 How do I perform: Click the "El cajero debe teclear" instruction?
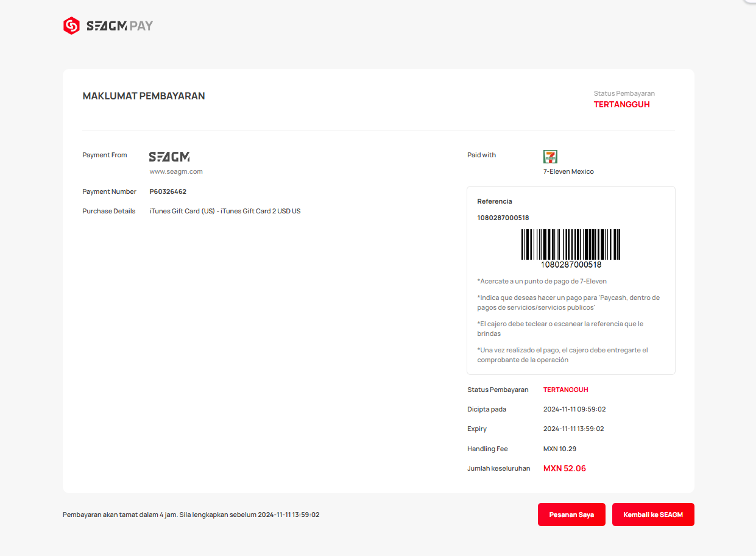(x=560, y=329)
